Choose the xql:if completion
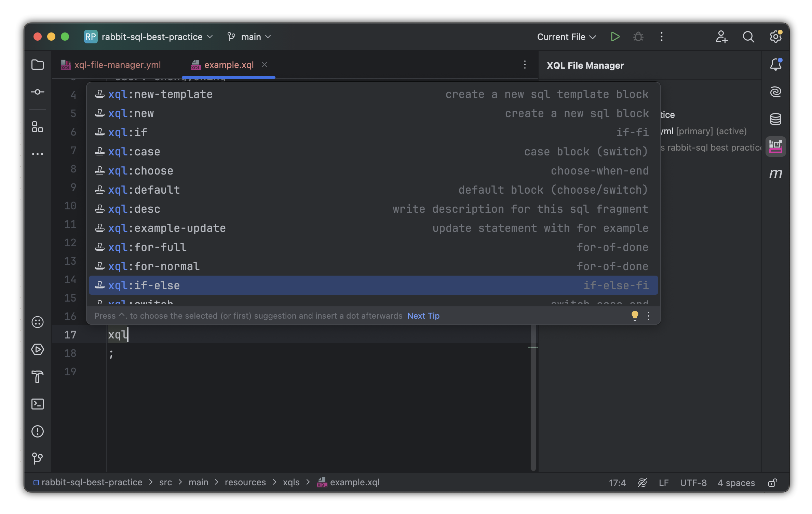The height and width of the screenshot is (514, 812). (373, 133)
